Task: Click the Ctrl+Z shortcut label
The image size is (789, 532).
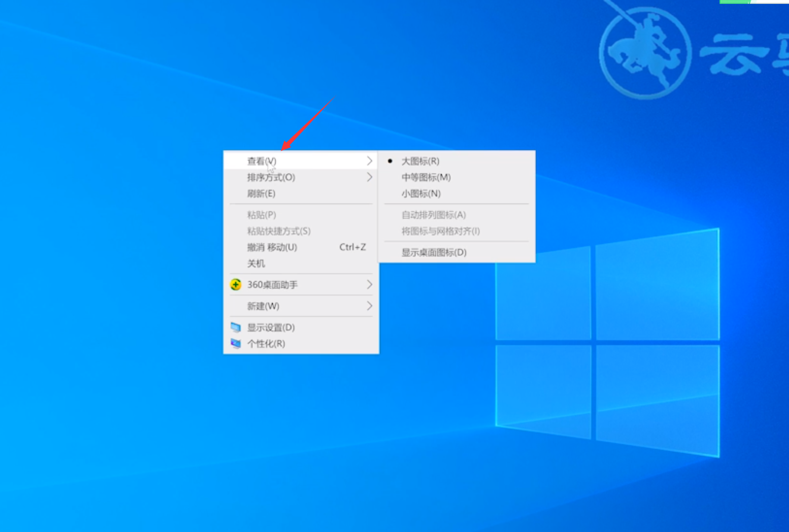Action: pos(352,247)
